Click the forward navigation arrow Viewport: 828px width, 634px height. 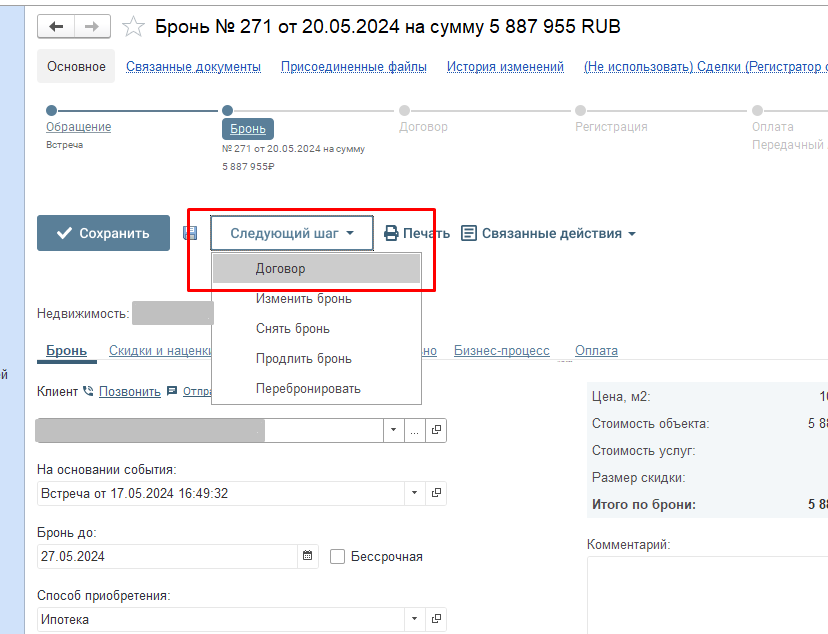pyautogui.click(x=92, y=27)
